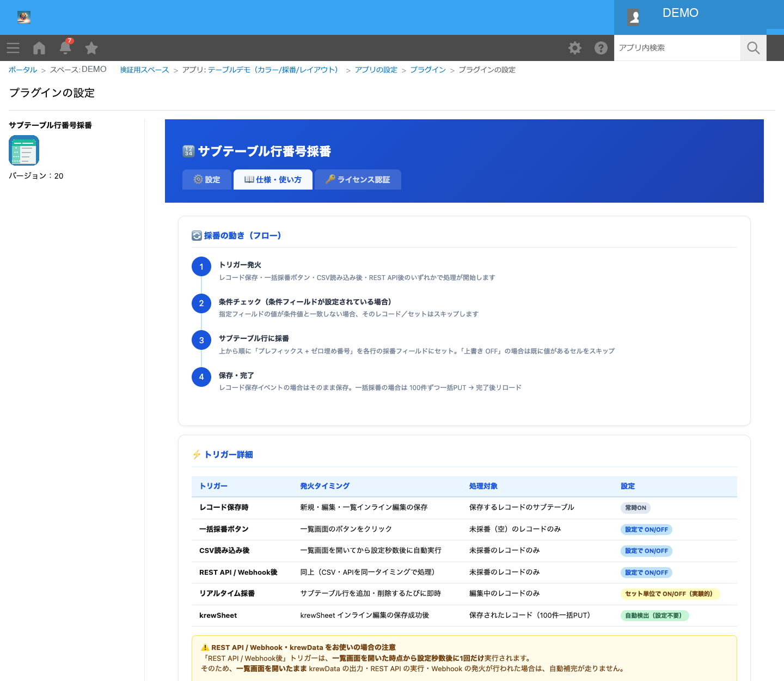Click the 処理対象 column header
The width and height of the screenshot is (784, 681).
pyautogui.click(x=483, y=486)
